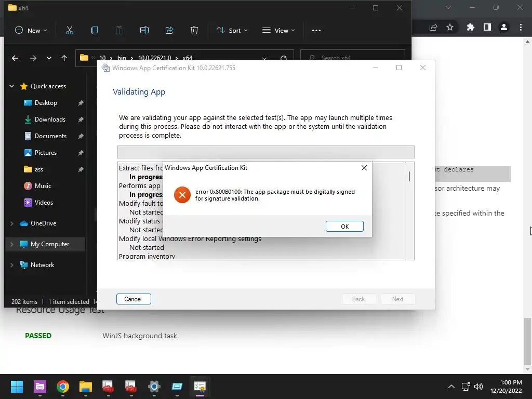Click the Delete trash icon in Explorer
Image resolution: width=532 pixels, height=399 pixels.
coord(194,30)
